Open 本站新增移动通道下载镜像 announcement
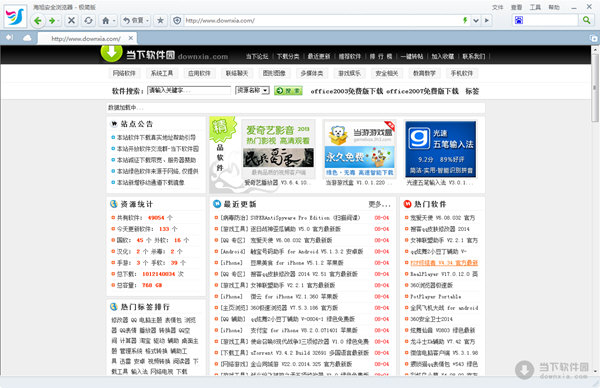 [x=150, y=183]
